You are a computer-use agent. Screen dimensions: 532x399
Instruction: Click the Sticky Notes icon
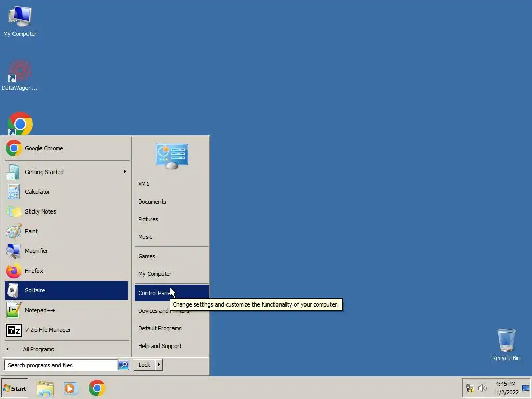click(14, 211)
